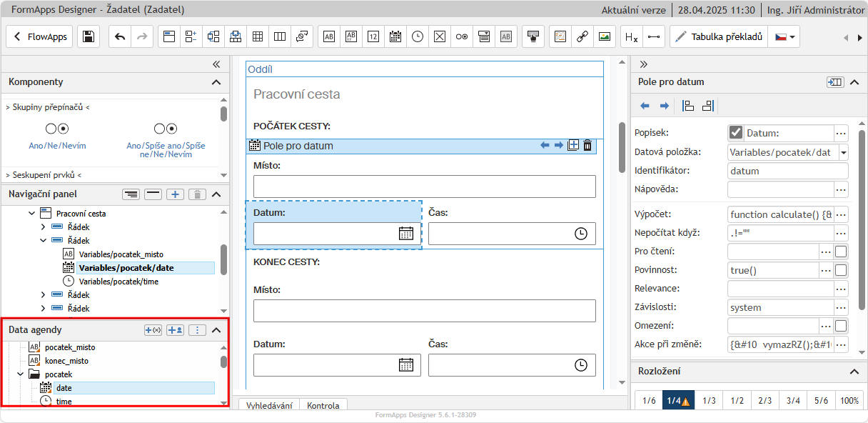Add a date field via the toolbar calendar icon

(x=395, y=36)
